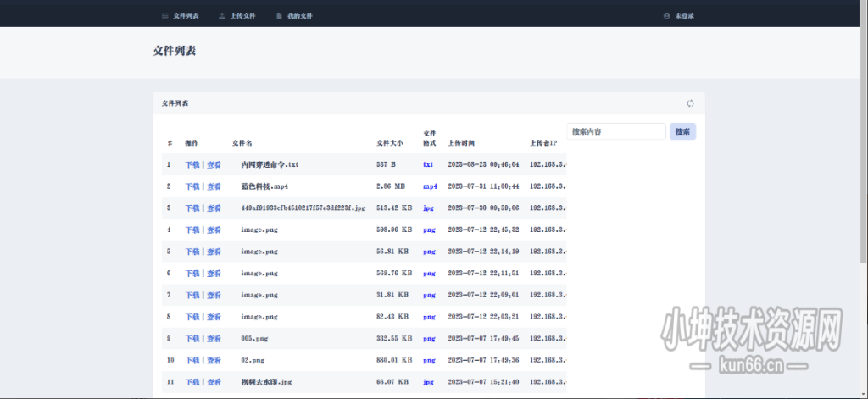Click the file size 2.86 MB
Screen dimensions: 868x399
pyautogui.click(x=390, y=186)
